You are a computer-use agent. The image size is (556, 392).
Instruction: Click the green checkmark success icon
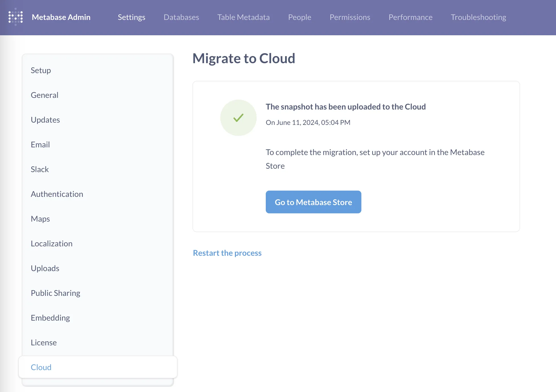[x=238, y=118]
